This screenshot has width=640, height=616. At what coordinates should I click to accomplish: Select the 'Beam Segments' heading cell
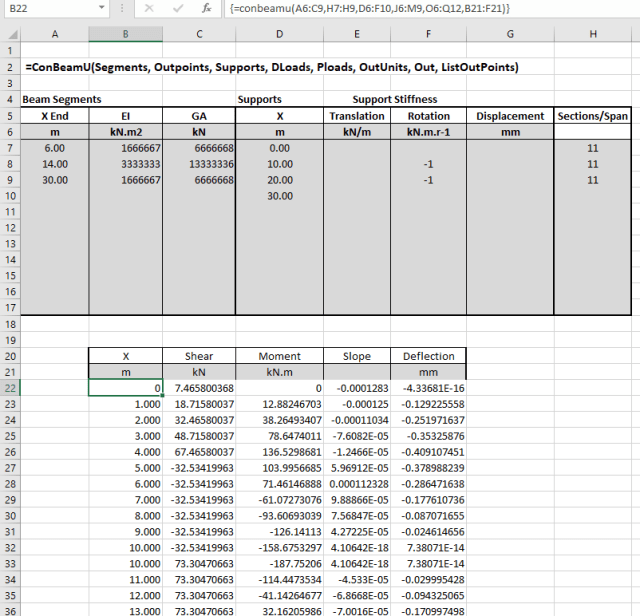(x=62, y=100)
